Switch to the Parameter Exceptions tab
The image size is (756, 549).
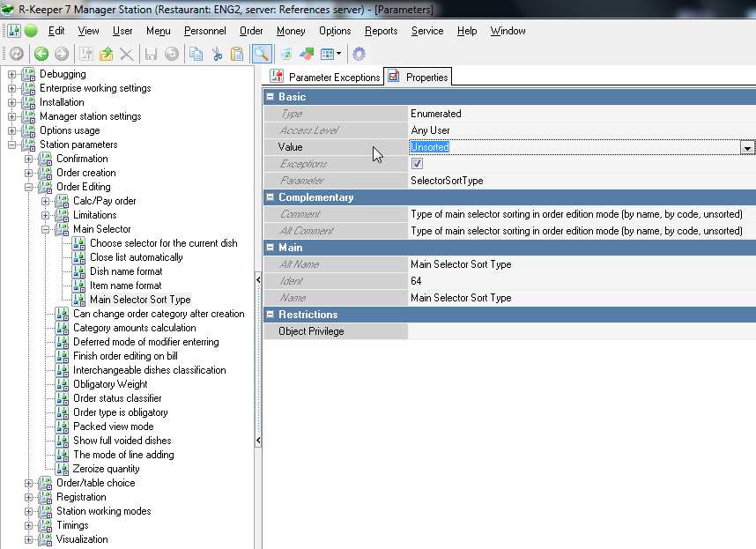pyautogui.click(x=325, y=78)
